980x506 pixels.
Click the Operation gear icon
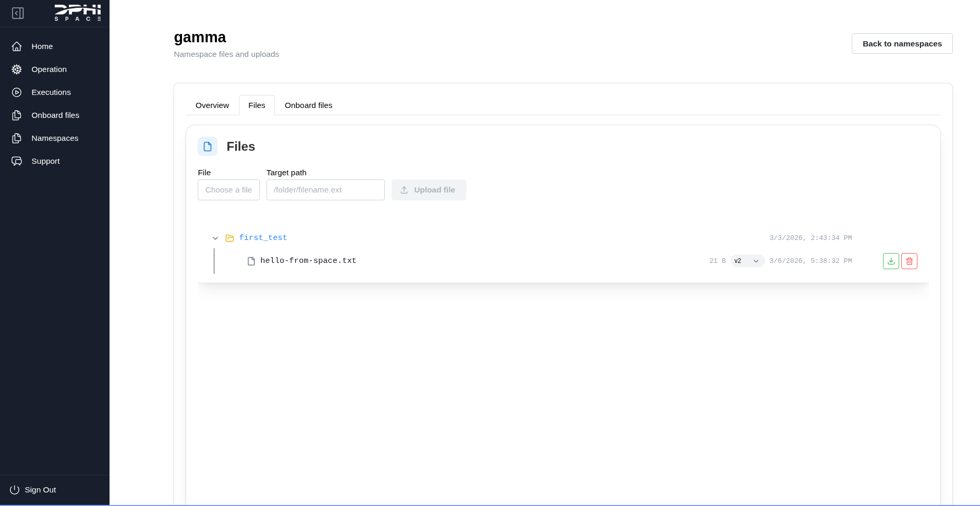pyautogui.click(x=17, y=69)
